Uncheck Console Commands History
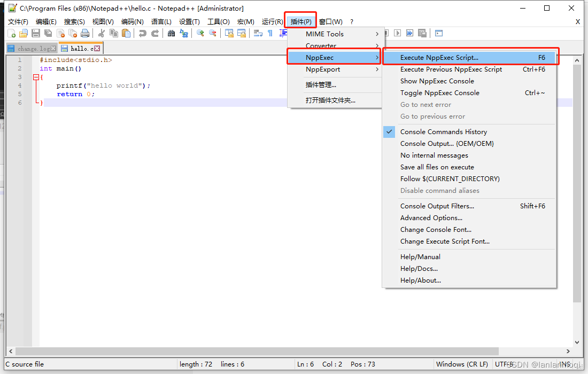The height and width of the screenshot is (374, 588). (x=443, y=131)
